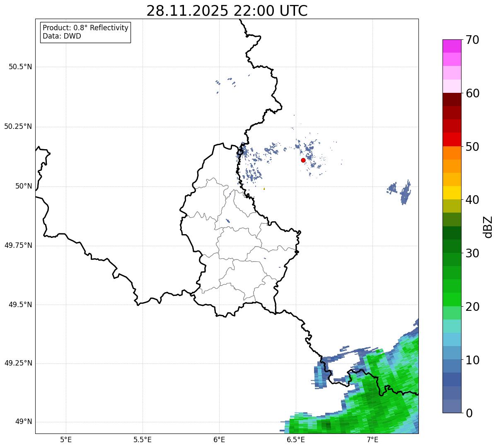The image size is (498, 448).
Task: Click the longitude label 5.5°E
Action: [x=143, y=439]
